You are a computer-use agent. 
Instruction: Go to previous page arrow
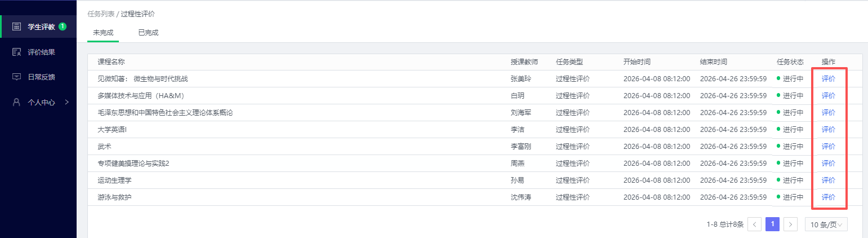coord(755,224)
